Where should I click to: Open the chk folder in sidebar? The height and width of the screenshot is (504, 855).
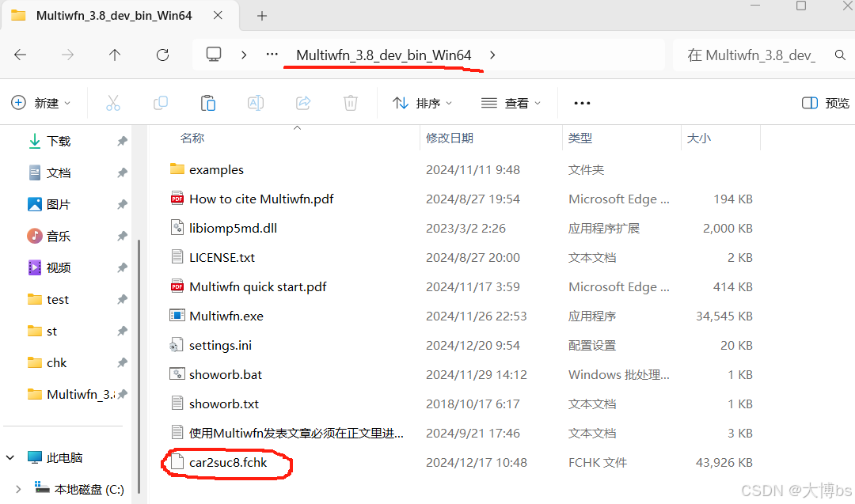57,362
